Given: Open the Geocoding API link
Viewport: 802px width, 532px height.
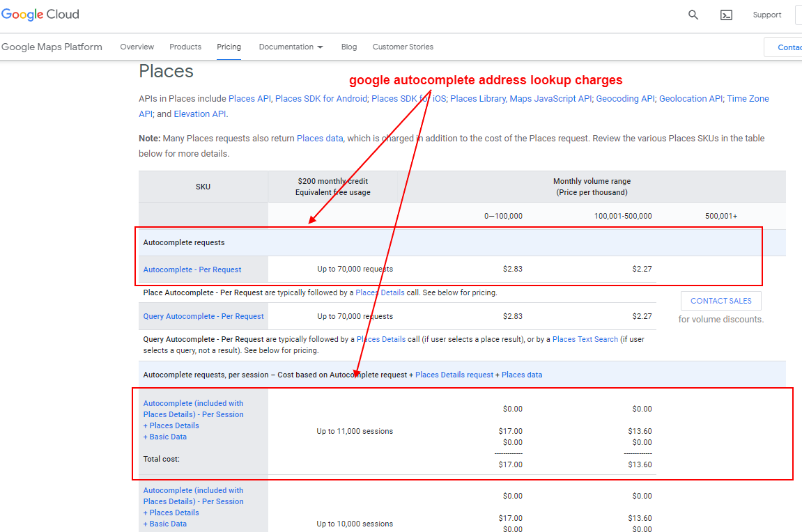Looking at the screenshot, I should click(625, 98).
